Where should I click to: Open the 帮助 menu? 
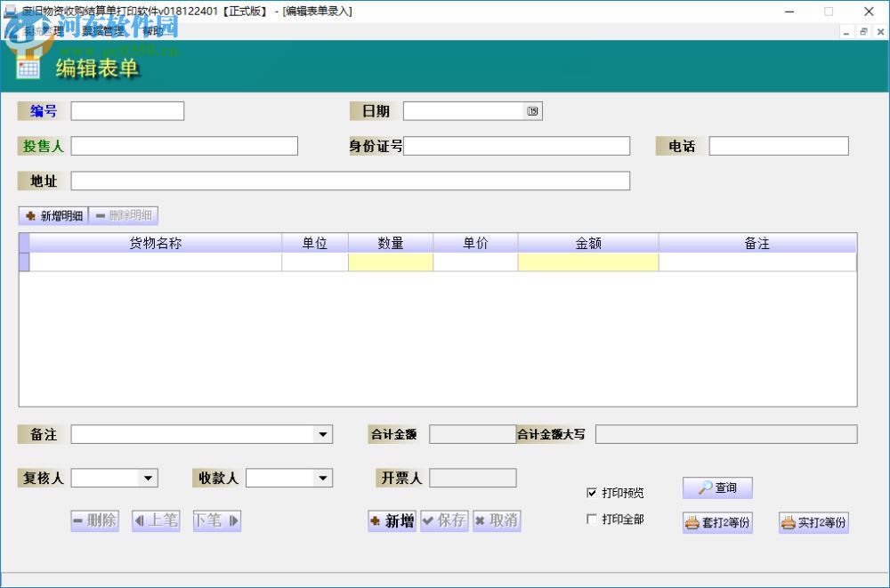tap(153, 30)
